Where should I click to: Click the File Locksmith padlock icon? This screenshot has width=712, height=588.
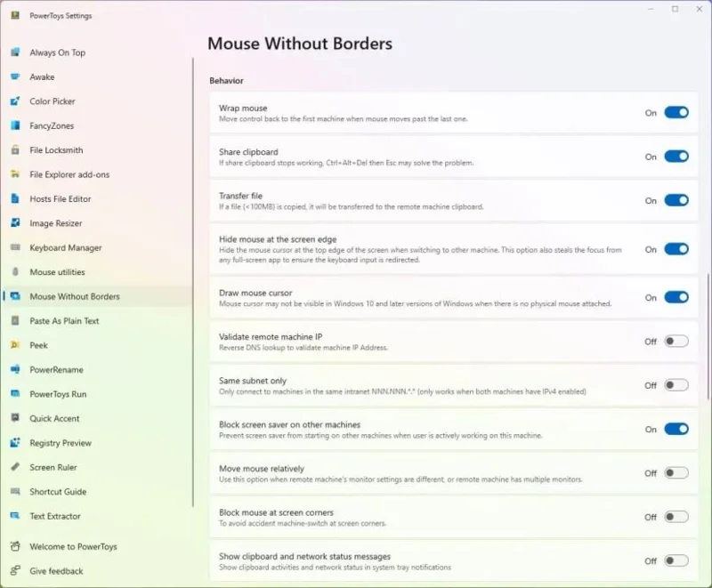[15, 149]
